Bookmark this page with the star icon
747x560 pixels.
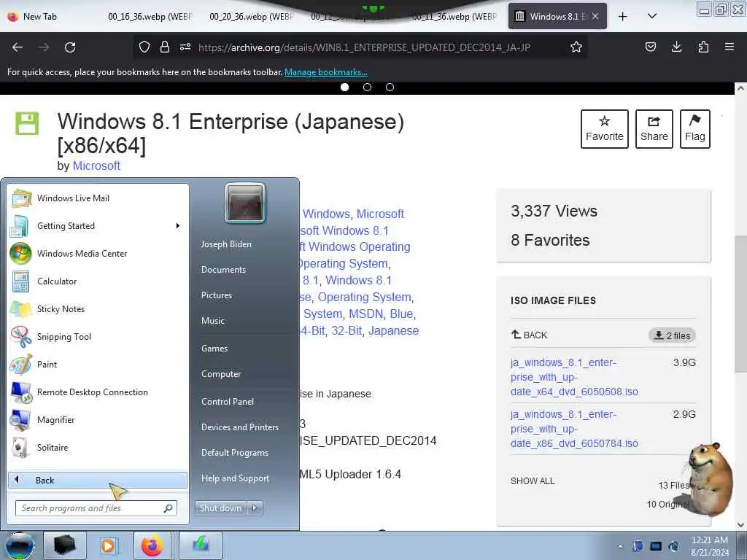click(x=576, y=47)
